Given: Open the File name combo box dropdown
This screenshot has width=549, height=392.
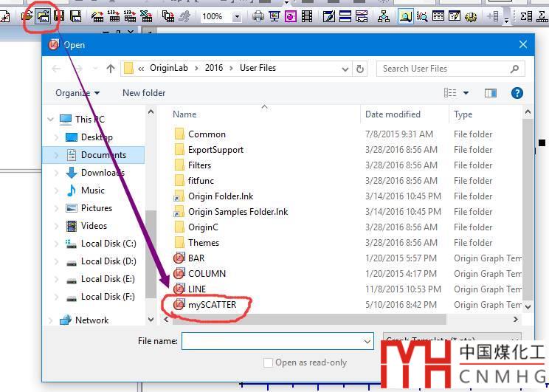Looking at the screenshot, I should [x=367, y=341].
